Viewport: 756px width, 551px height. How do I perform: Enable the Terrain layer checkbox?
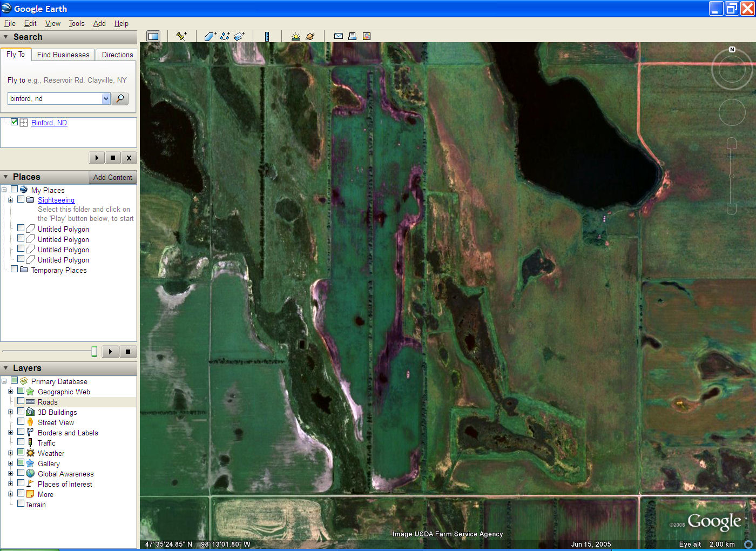[21, 503]
